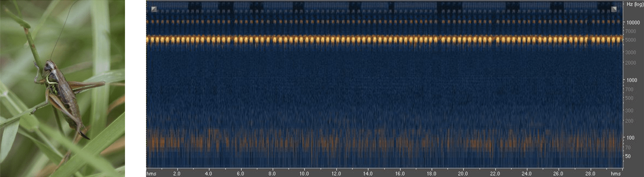Viewport: 644px width, 177px height.
Task: Click the fade-in handle at spectrogram's top-left corner
Action: click(x=154, y=9)
